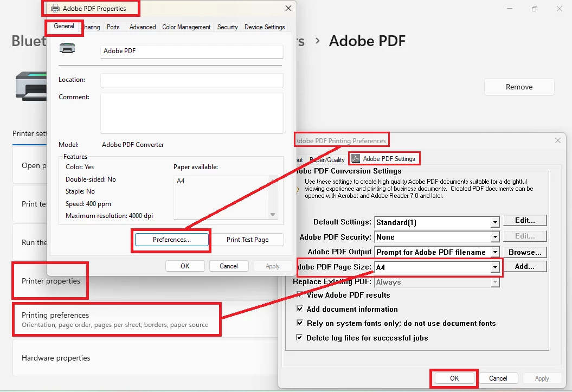Viewport: 572px width, 392px height.
Task: Click the Adobe PDF breadcrumb heading
Action: pos(367,41)
